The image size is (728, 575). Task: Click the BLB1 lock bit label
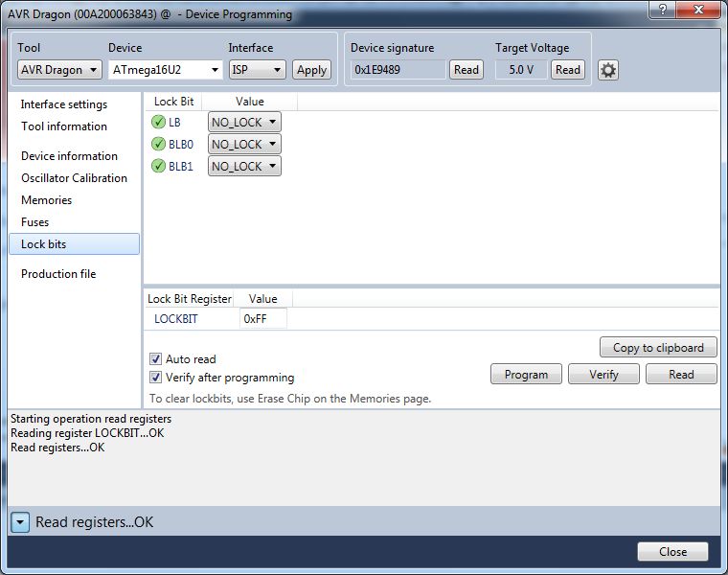(x=181, y=167)
